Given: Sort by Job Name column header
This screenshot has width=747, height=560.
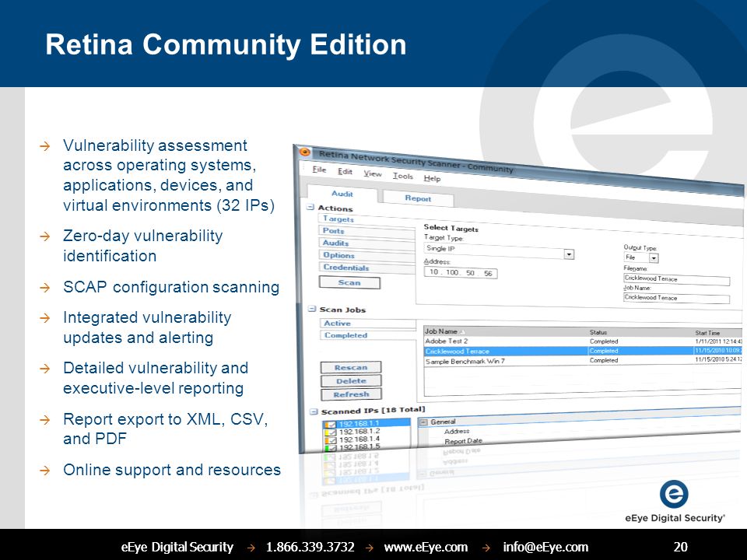Looking at the screenshot, I should (506, 331).
